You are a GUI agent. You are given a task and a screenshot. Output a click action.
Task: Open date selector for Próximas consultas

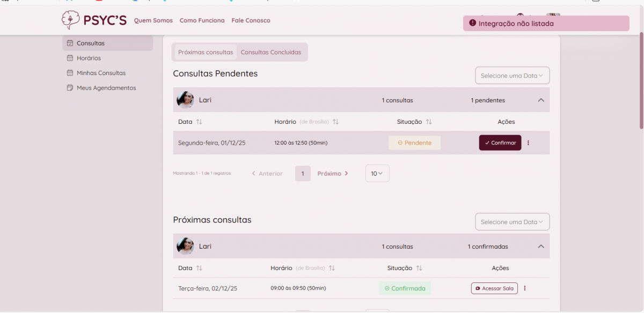click(x=512, y=222)
